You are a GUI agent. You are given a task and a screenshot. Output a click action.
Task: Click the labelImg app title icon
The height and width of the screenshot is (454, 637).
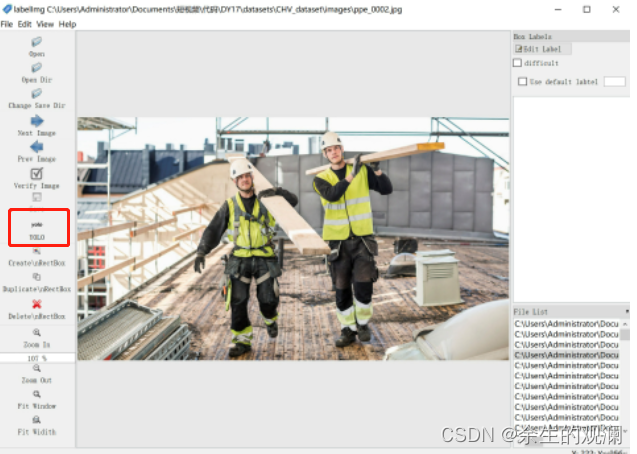(7, 9)
